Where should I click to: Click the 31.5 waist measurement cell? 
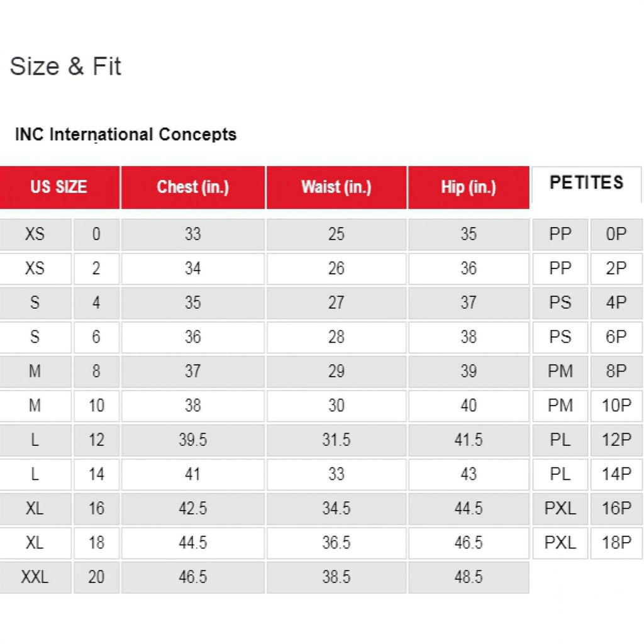(x=336, y=440)
